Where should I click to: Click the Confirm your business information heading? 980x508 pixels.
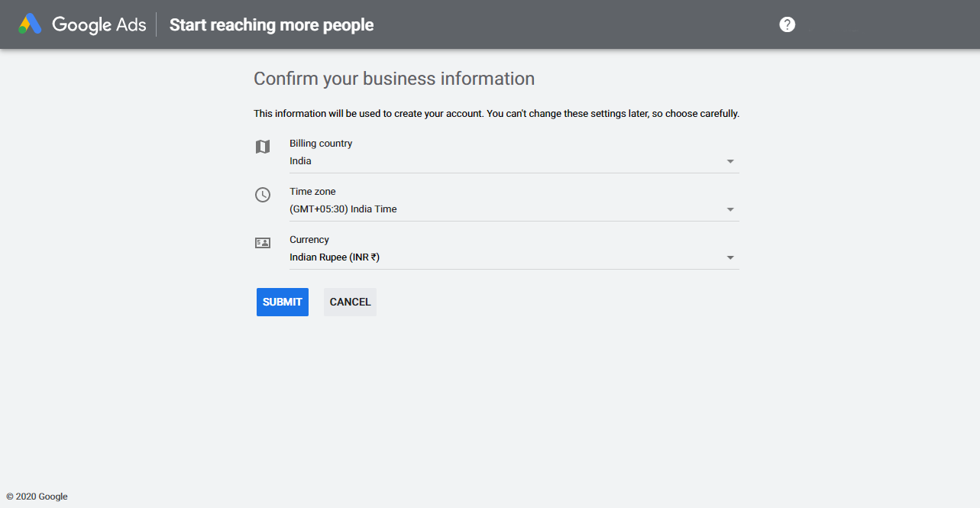coord(393,78)
